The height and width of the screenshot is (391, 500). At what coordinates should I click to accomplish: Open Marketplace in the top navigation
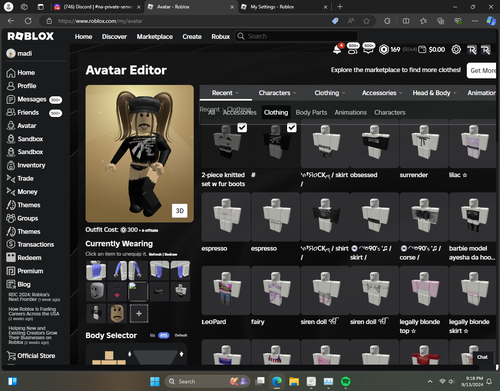[155, 36]
